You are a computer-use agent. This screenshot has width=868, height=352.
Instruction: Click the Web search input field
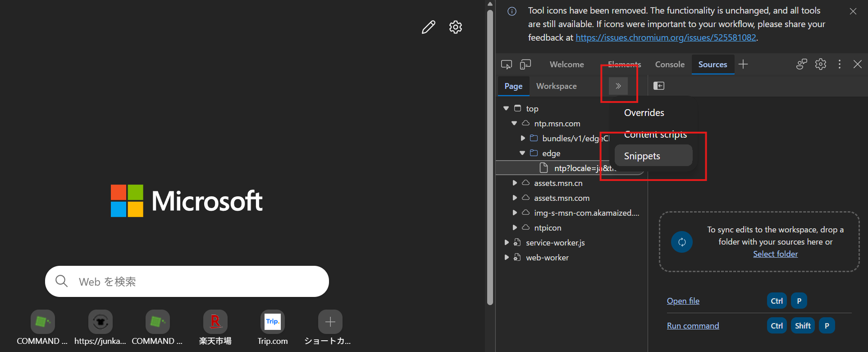click(187, 281)
